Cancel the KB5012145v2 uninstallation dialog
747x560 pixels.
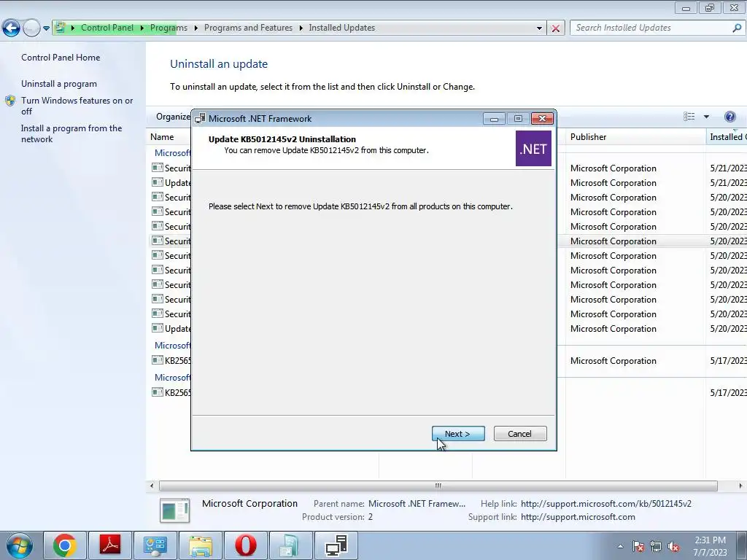pos(519,433)
